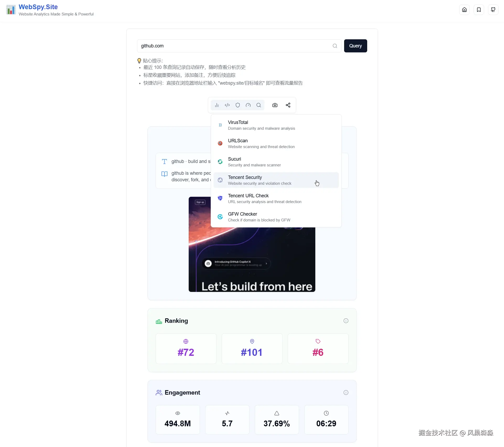Open the shield security tools dropdown

[238, 105]
